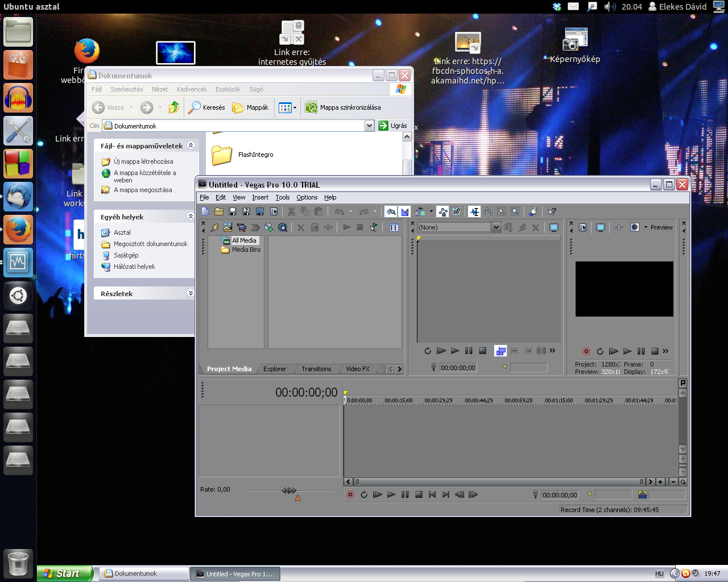728x582 pixels.
Task: Toggle Automatic Crossfades button
Action: [405, 211]
